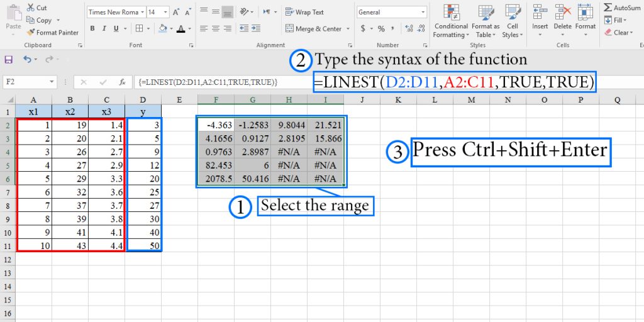Screen dimensions: 644x322
Task: Open Font dialog launcher
Action: click(x=191, y=45)
